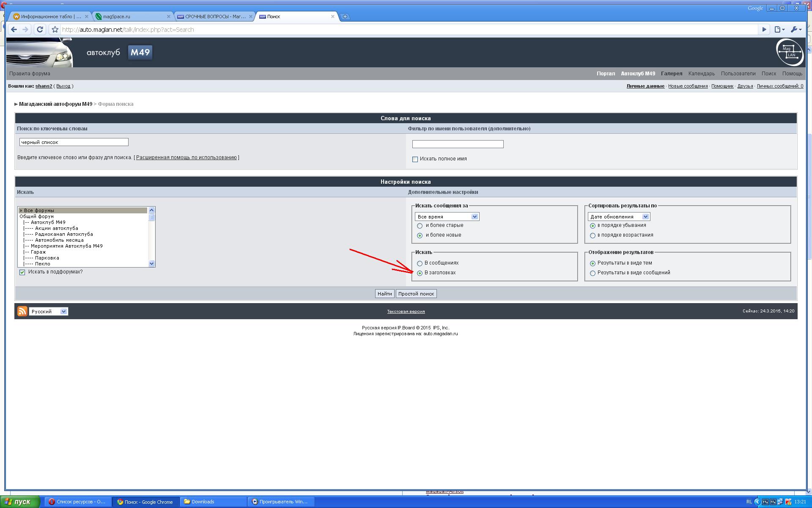The image size is (812, 508).
Task: Select 'Результаты в виде сообщений' option
Action: coord(593,273)
